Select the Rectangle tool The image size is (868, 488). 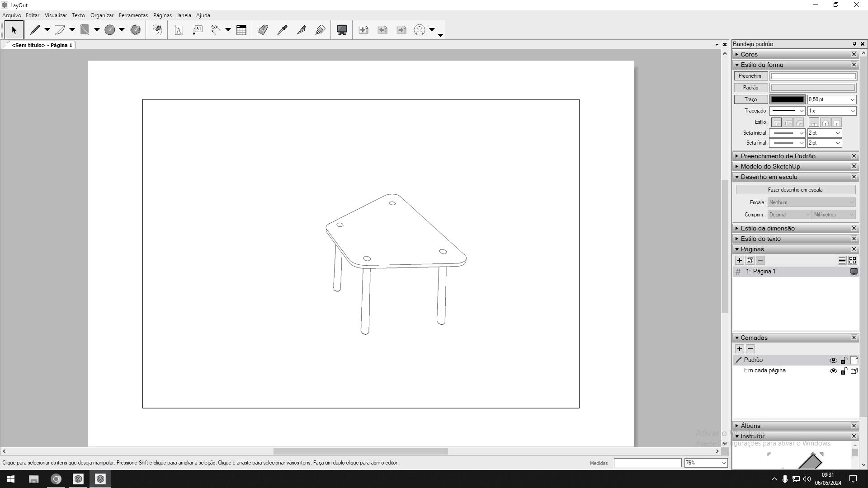pos(85,30)
